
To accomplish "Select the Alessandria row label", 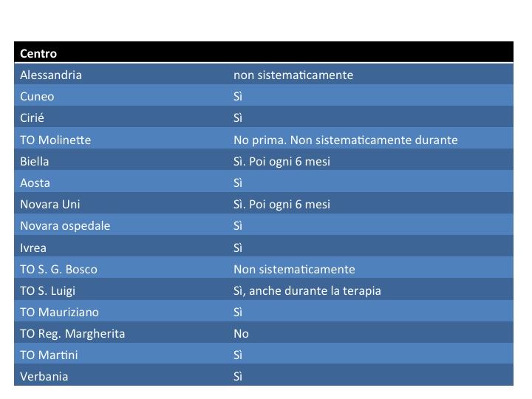I will coord(51,75).
